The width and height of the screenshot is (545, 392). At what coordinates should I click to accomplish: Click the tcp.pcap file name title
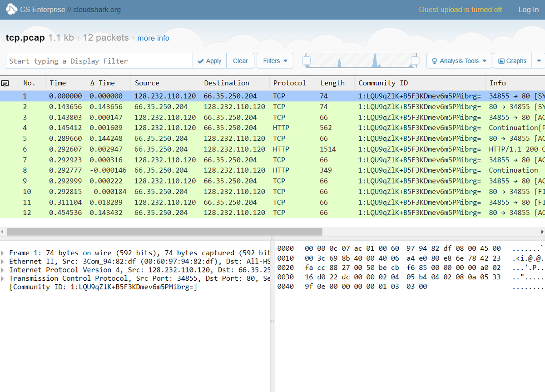point(25,38)
